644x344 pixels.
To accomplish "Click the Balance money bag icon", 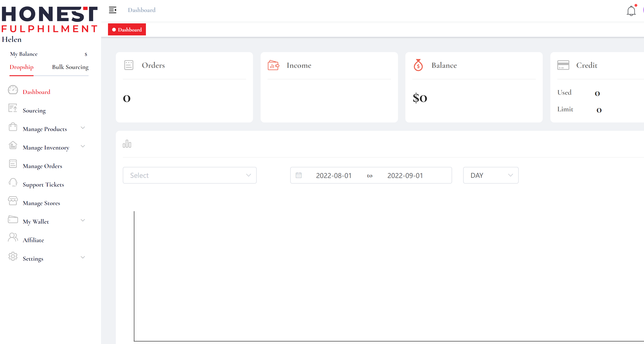I will pos(418,65).
